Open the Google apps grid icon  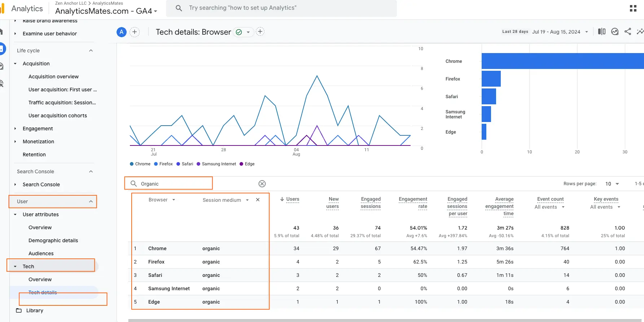click(x=633, y=8)
